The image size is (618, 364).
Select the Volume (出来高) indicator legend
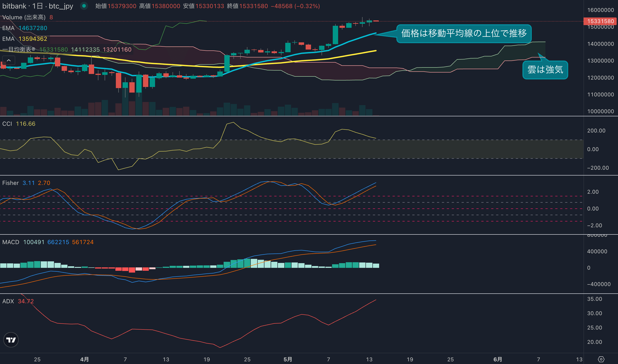click(24, 17)
